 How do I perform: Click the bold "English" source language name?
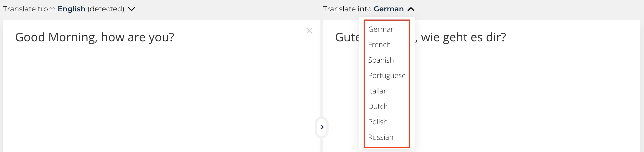click(x=71, y=9)
